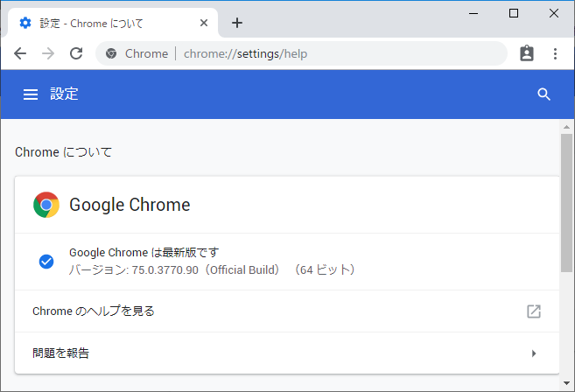Click the vertical scrollbar thumb

coord(566,203)
